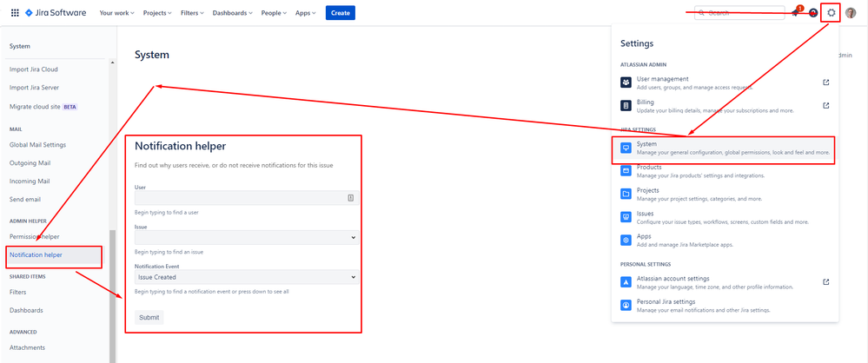
Task: Click the Issues settings icon
Action: (x=626, y=217)
